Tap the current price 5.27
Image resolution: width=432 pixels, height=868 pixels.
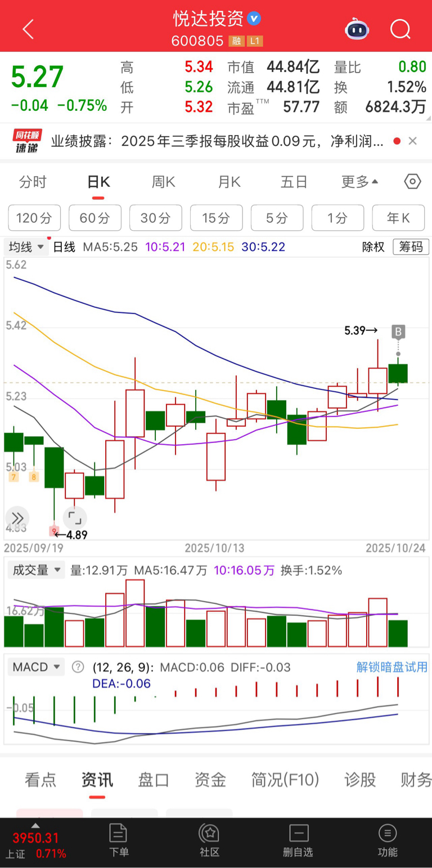click(38, 77)
